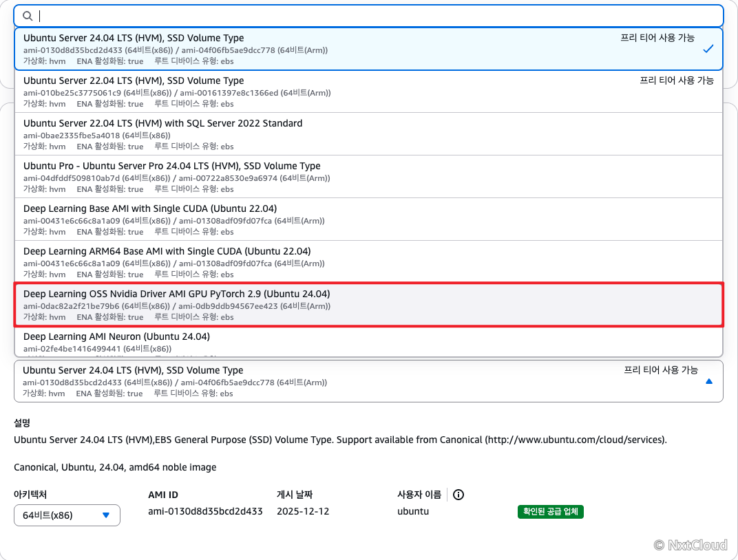Screen dimensions: 738x560
Task: Click the 확인된 공급 업체 green badge
Action: [550, 512]
